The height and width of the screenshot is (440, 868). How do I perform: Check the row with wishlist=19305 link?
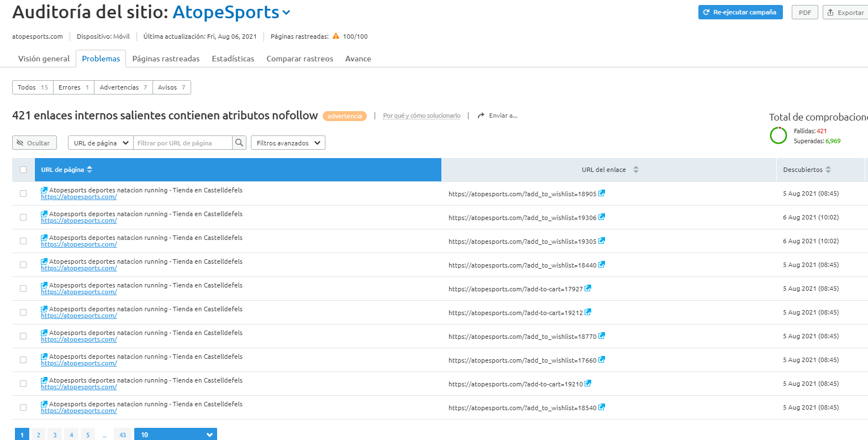pos(23,241)
